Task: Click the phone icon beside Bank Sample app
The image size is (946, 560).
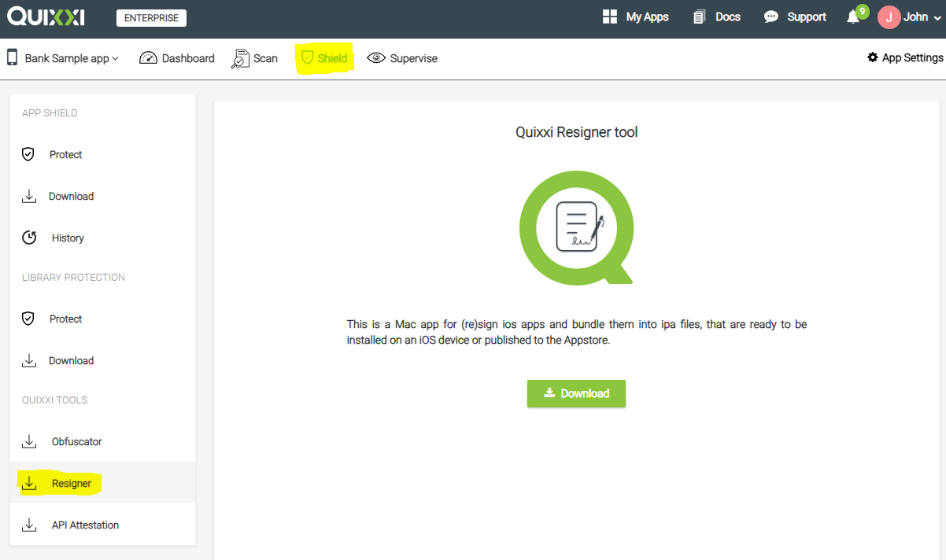Action: pyautogui.click(x=13, y=57)
